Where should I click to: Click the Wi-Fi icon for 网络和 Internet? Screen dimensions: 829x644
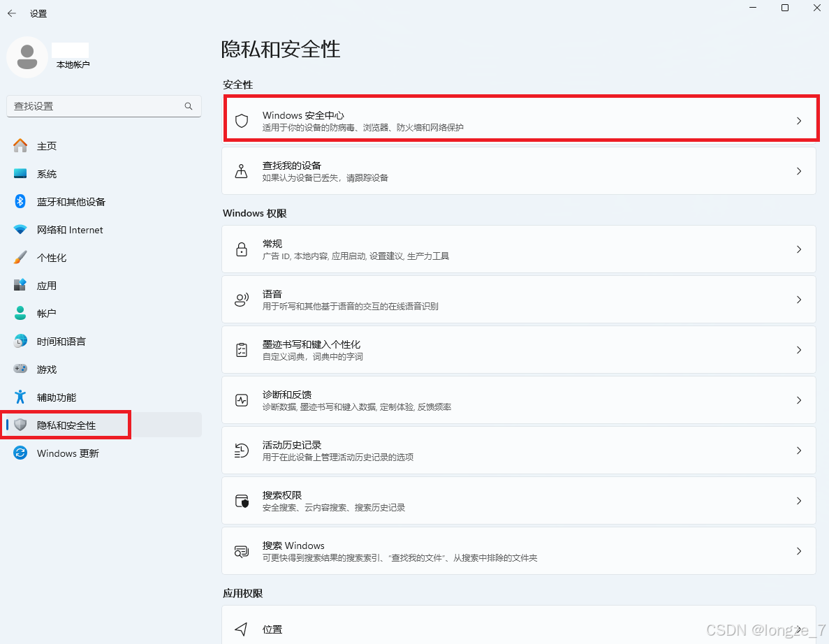20,230
